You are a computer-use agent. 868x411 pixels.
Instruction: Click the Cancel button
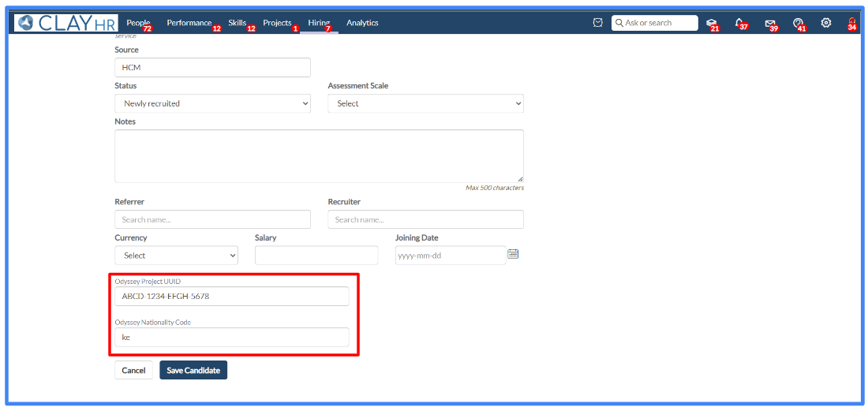tap(133, 371)
